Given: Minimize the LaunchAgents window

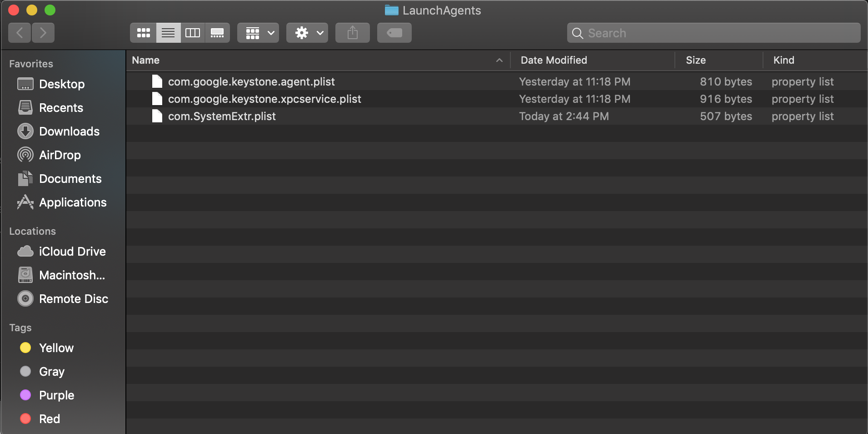Looking at the screenshot, I should point(32,10).
